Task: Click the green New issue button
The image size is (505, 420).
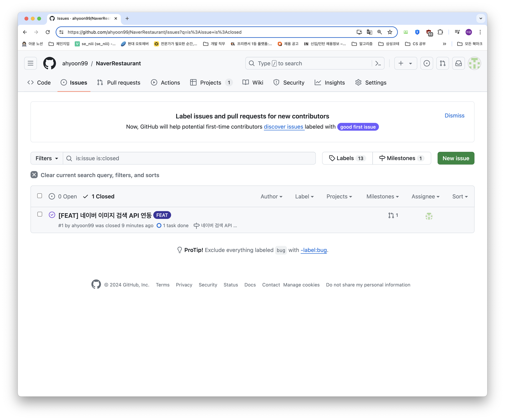Action: click(456, 158)
